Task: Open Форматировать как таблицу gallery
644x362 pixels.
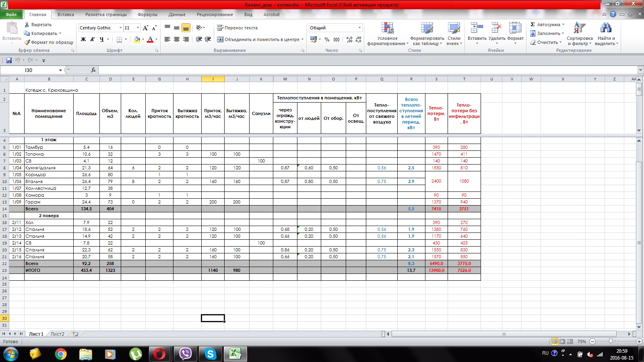Action: (427, 34)
